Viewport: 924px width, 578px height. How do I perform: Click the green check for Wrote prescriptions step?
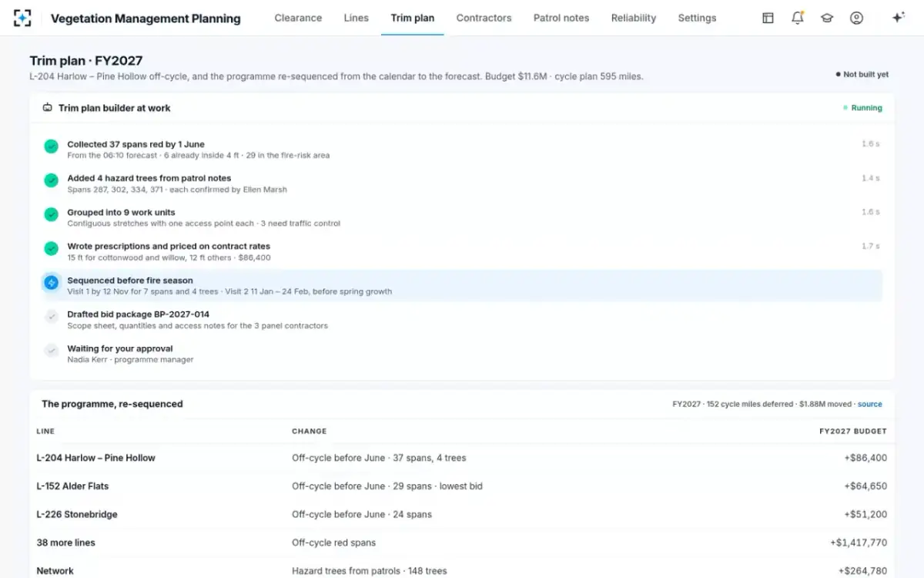click(51, 248)
